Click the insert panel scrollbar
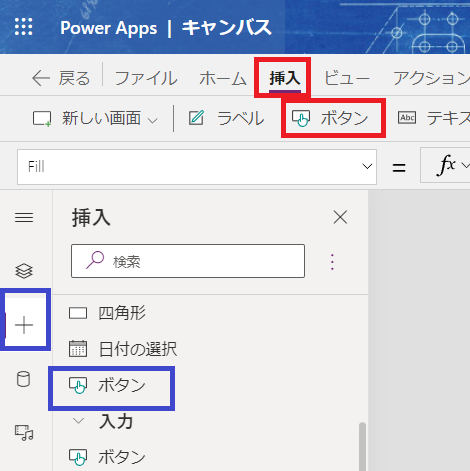The width and height of the screenshot is (470, 471). tap(362, 447)
